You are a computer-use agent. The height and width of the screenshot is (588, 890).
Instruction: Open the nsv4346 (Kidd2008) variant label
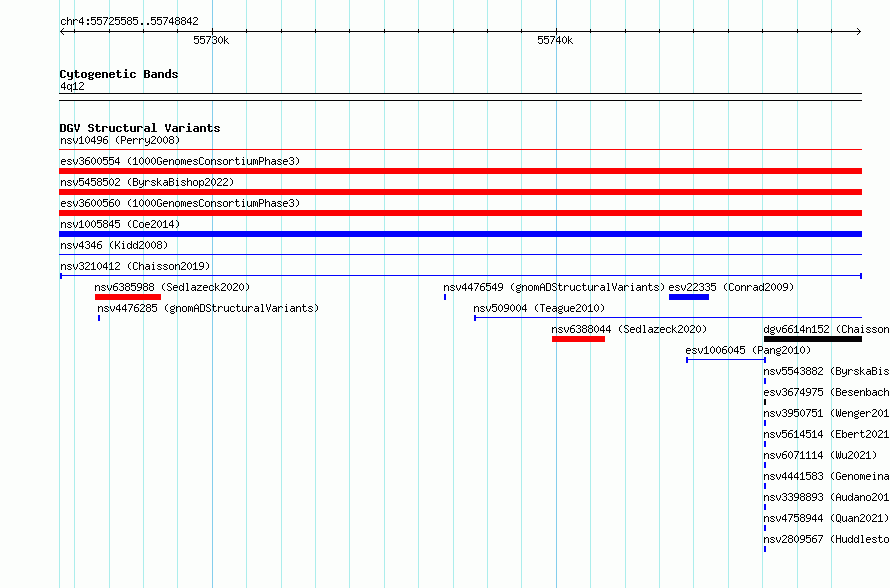(114, 245)
